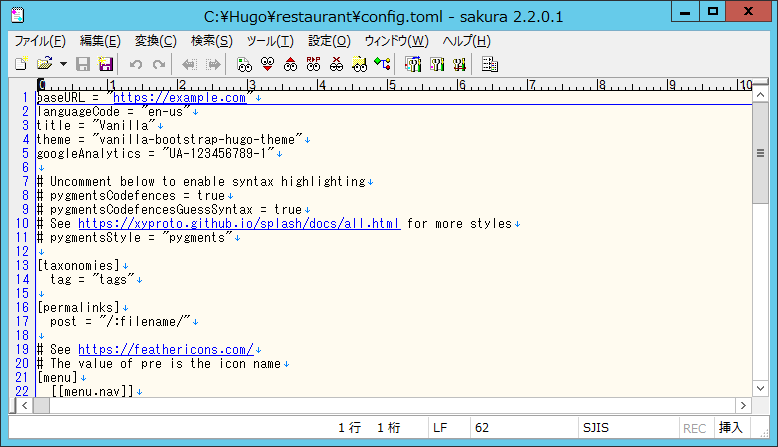This screenshot has width=778, height=447.
Task: Click the horizontal scrollbar thumb
Action: [x=41, y=406]
